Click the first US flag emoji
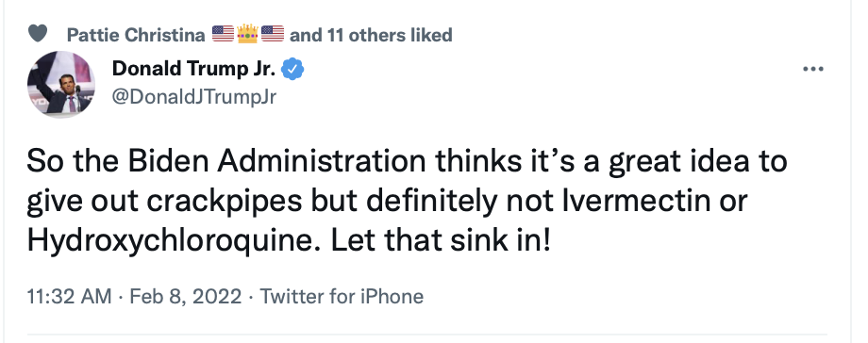 tap(223, 34)
